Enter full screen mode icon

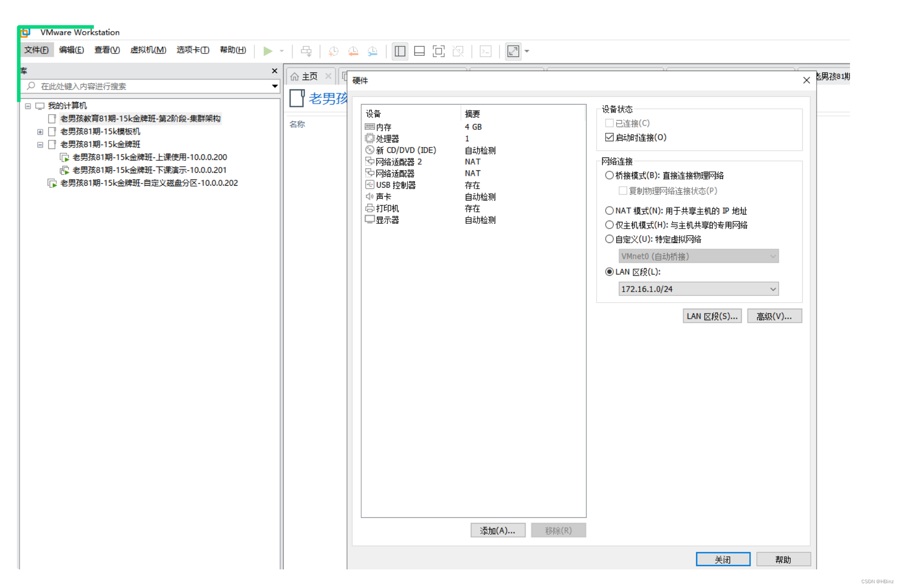click(x=438, y=51)
